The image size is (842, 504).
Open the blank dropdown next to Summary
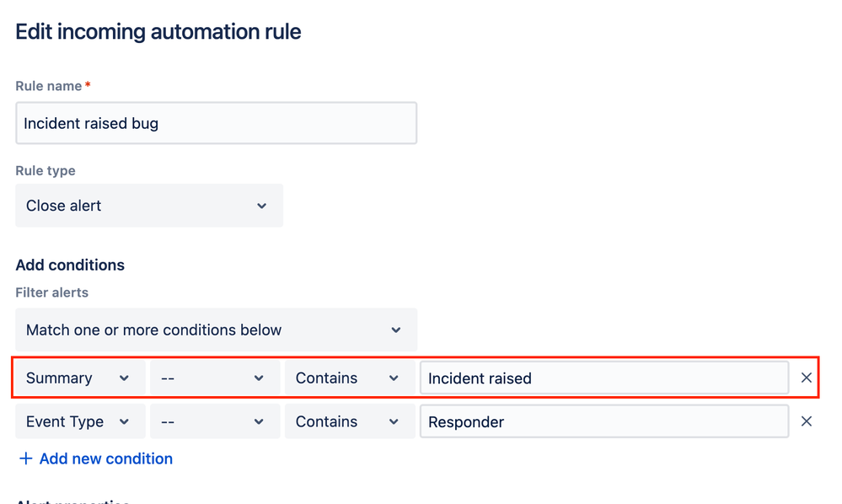click(x=215, y=378)
